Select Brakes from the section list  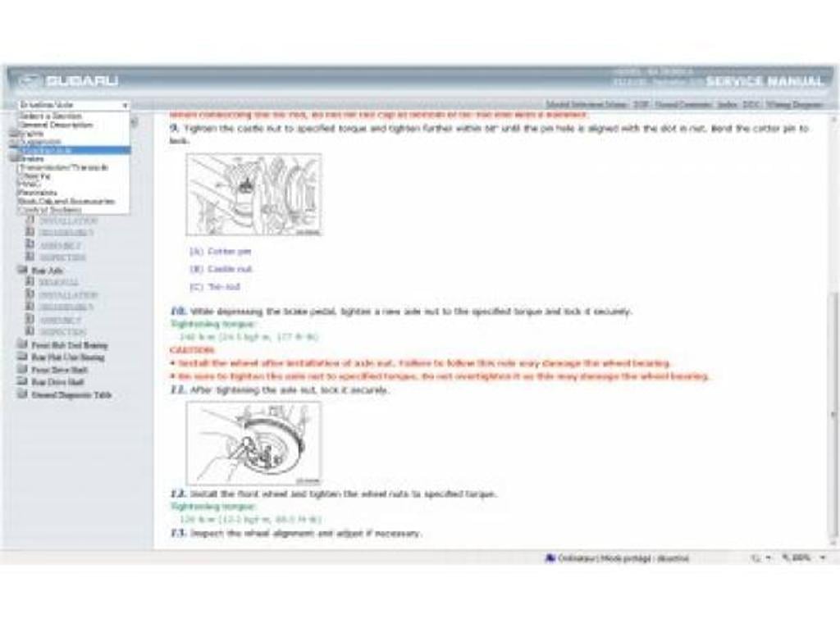coord(33,159)
